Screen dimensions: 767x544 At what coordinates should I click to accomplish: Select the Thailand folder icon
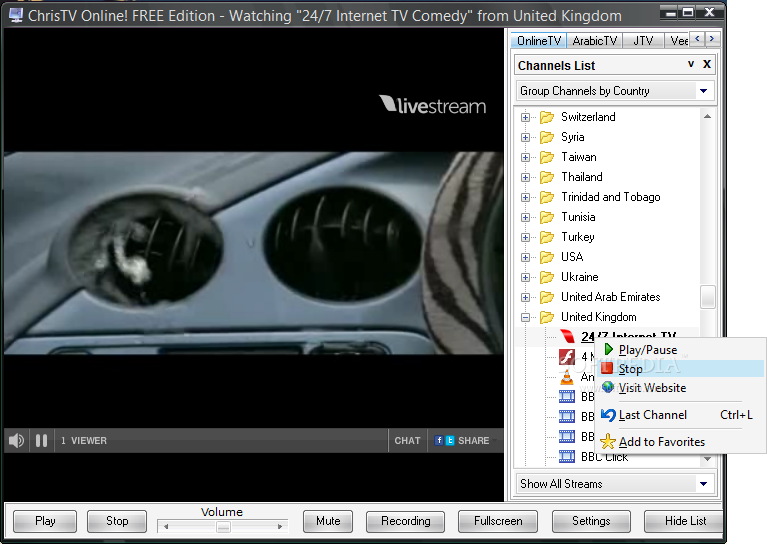tap(547, 177)
